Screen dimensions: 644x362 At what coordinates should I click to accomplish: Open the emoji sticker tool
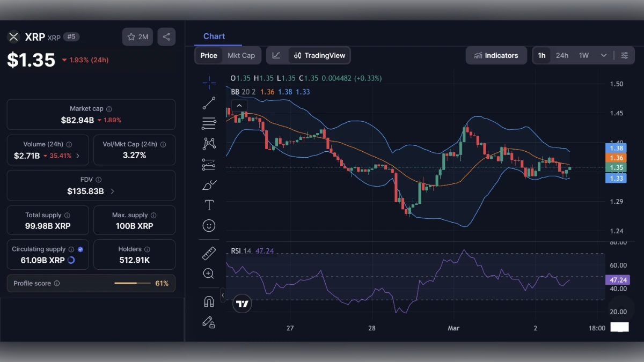[x=209, y=225]
